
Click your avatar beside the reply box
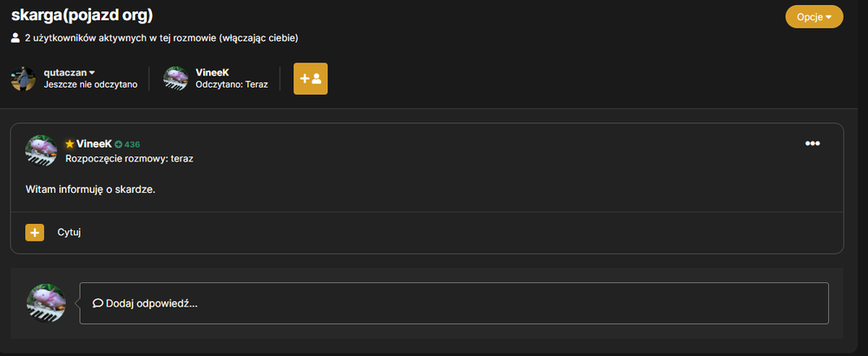[47, 303]
